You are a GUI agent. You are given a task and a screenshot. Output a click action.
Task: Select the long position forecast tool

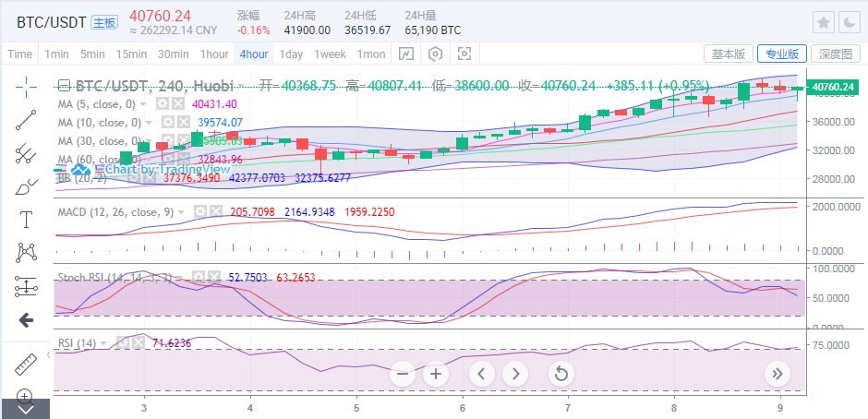tap(26, 286)
